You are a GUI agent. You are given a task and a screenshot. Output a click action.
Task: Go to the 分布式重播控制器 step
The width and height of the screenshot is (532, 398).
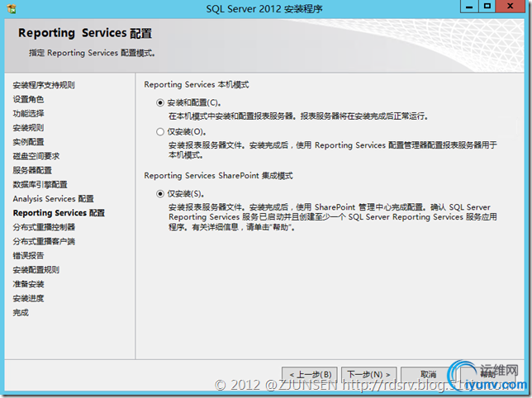pos(44,227)
